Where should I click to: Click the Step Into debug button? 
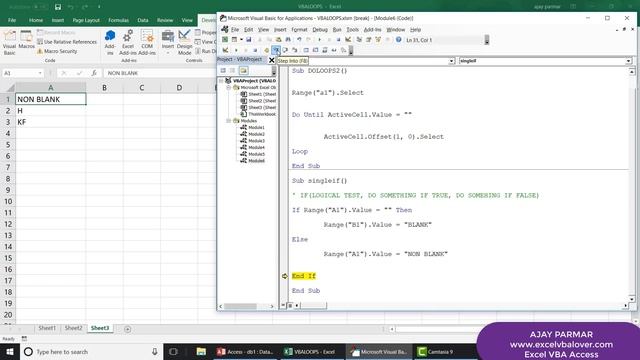click(276, 50)
